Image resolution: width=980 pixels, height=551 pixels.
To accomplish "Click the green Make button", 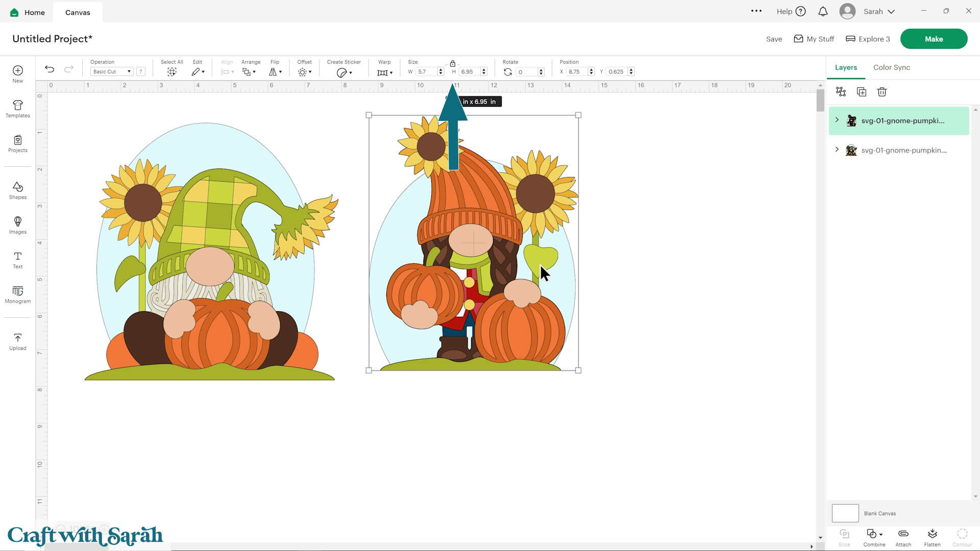I will pyautogui.click(x=934, y=38).
